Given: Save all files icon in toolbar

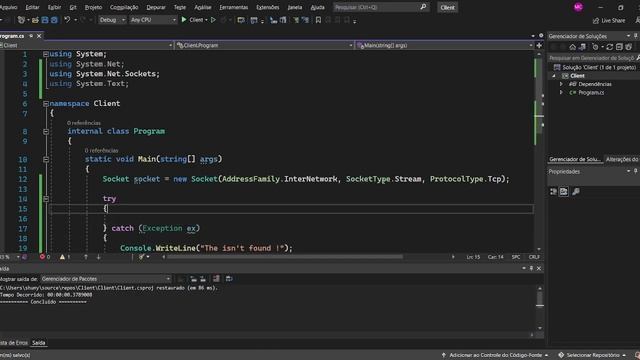Looking at the screenshot, I should click(54, 20).
